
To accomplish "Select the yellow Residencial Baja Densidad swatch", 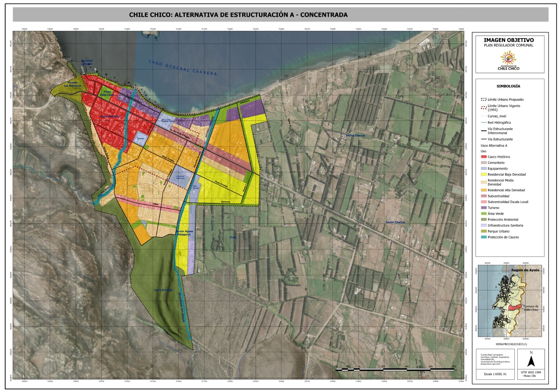I will 484,174.
